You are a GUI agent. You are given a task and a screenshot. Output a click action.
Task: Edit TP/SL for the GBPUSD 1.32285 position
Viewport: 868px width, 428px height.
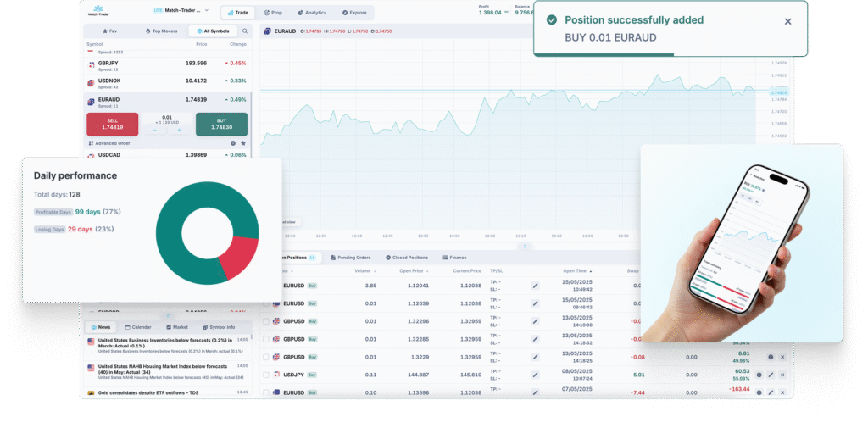[536, 339]
